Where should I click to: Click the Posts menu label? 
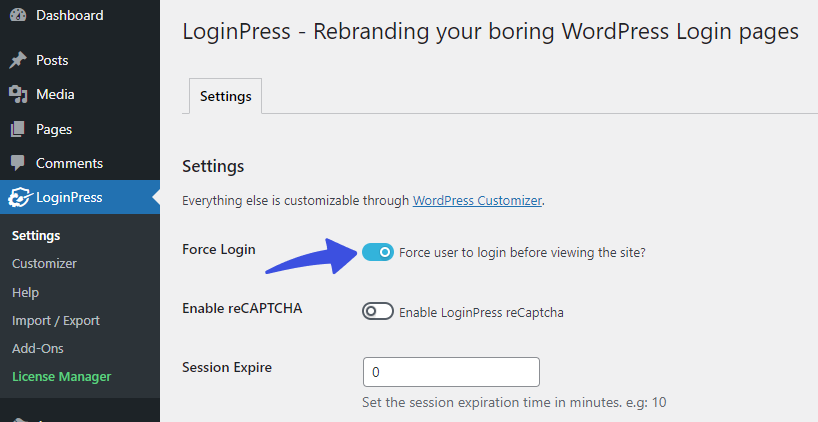click(x=52, y=61)
